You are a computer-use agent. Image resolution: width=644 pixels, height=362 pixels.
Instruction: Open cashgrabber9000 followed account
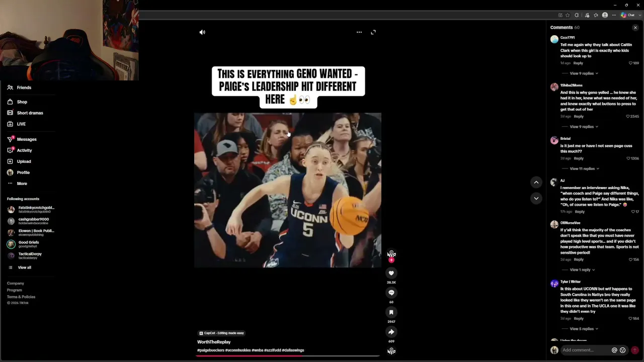pyautogui.click(x=29, y=221)
